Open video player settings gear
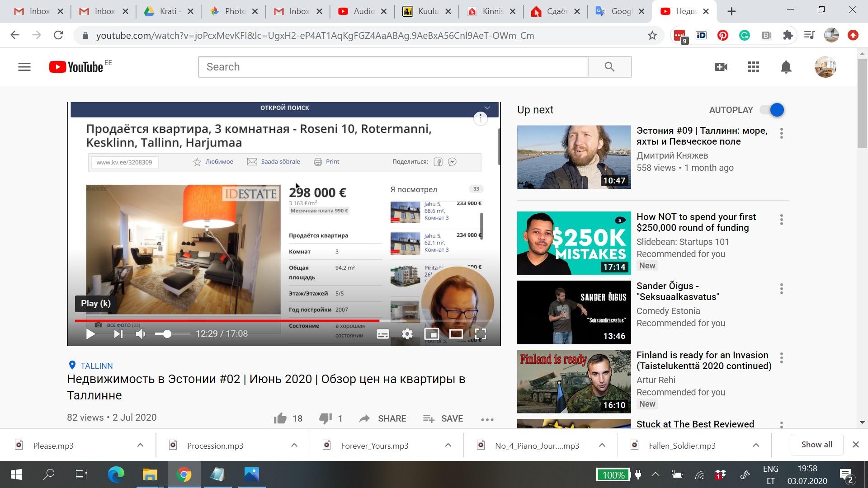 click(407, 334)
